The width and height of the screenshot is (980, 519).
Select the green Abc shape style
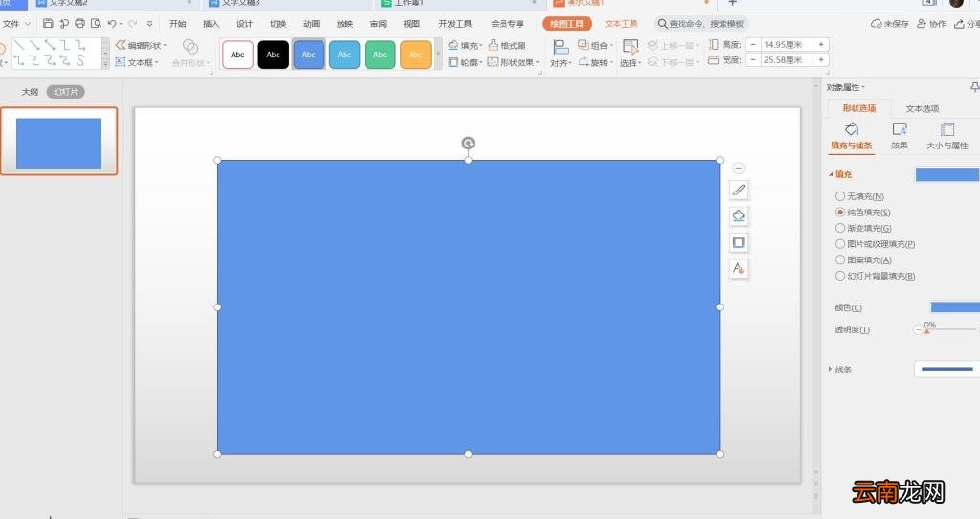(380, 55)
